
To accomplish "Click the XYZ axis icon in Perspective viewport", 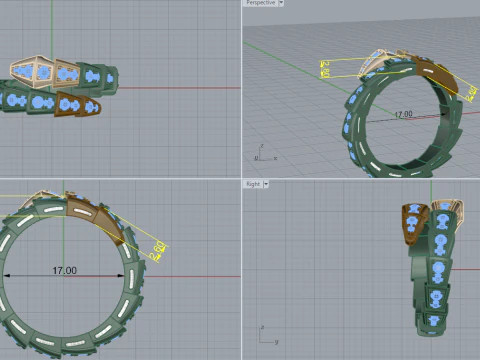I will coord(266,153).
